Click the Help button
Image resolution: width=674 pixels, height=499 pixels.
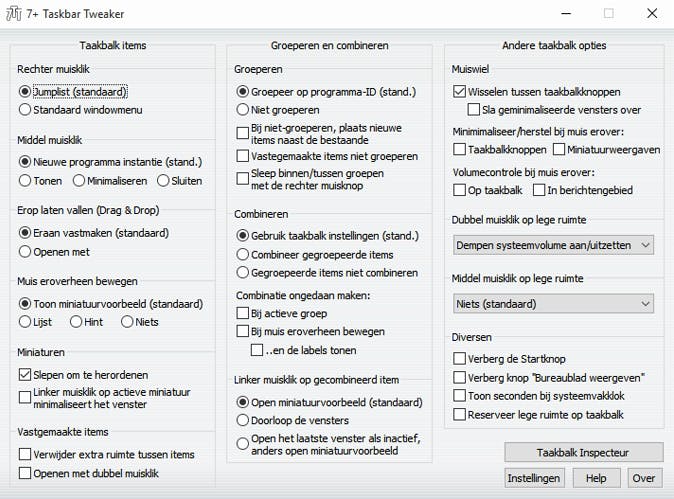coord(596,478)
